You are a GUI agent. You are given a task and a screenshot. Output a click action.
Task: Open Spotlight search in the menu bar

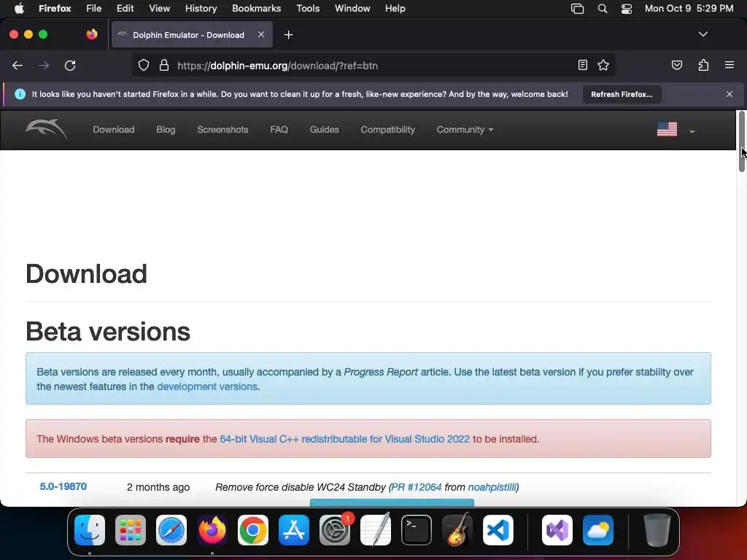602,9
